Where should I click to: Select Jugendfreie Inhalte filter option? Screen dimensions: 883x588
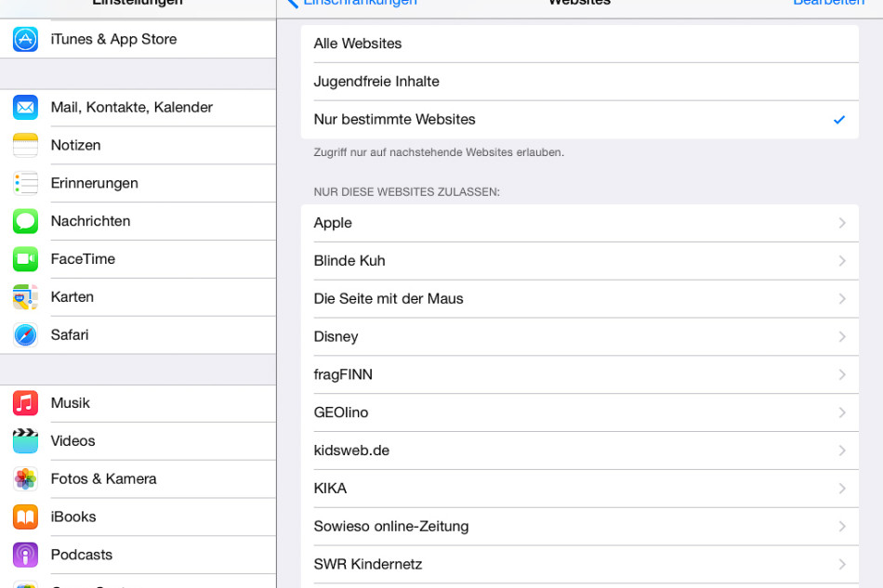pos(579,82)
